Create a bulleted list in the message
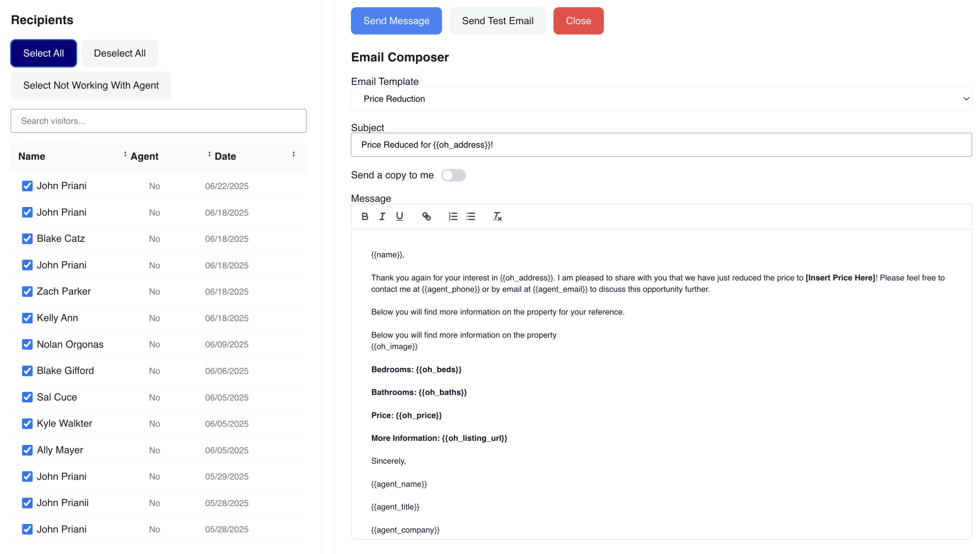Viewport: 980px width, 554px height. [470, 217]
